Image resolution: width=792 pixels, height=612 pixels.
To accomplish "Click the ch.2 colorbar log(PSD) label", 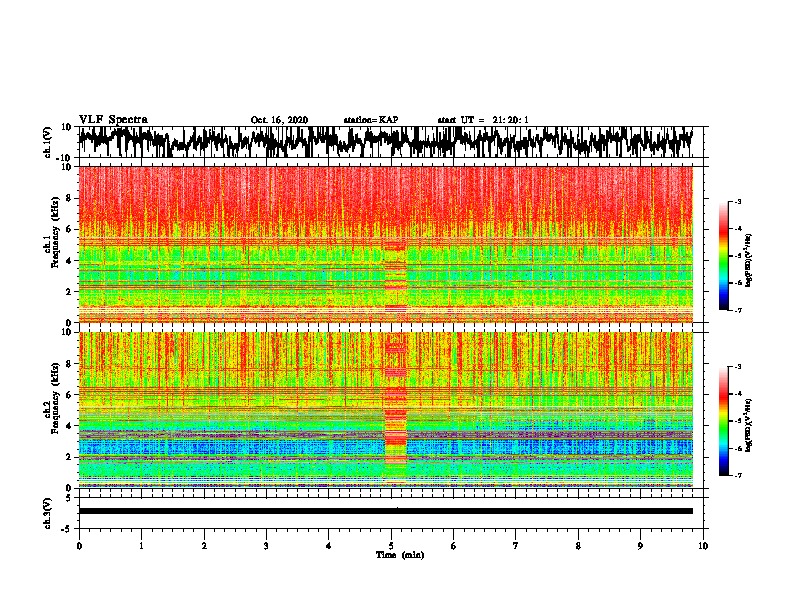I will click(748, 425).
